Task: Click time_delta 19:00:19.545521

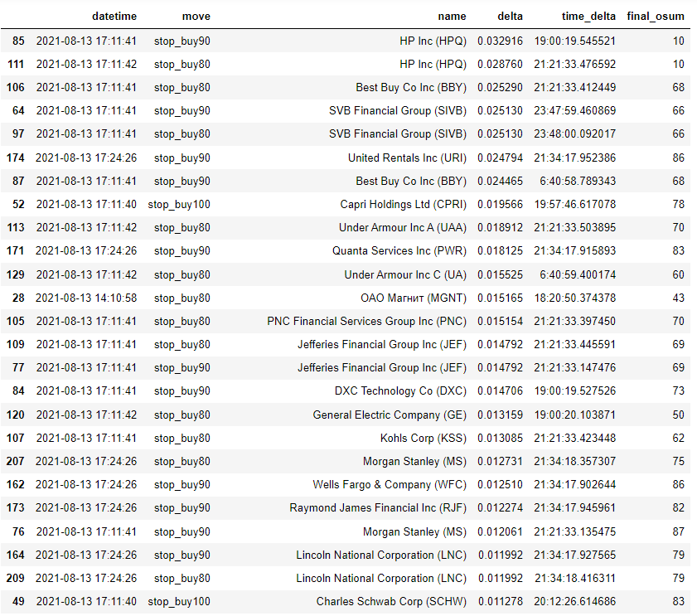Action: pos(575,41)
